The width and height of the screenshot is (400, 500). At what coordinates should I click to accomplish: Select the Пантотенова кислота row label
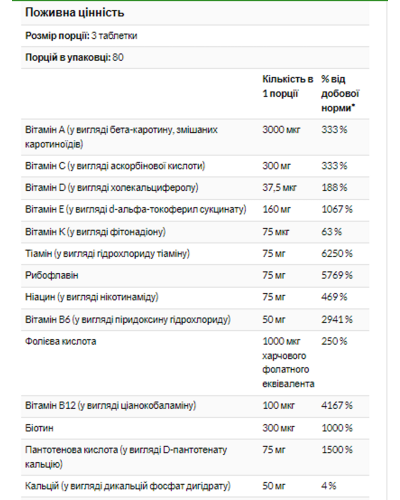click(126, 457)
